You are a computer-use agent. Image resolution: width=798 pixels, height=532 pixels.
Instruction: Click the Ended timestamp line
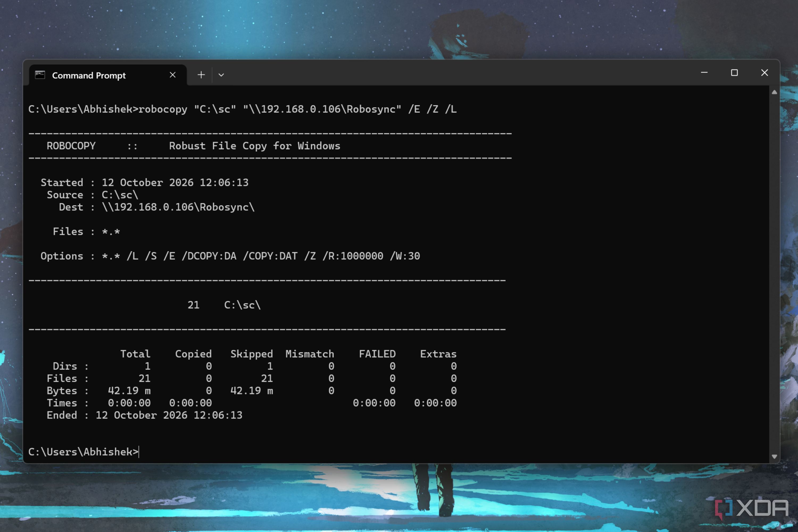[x=144, y=415]
